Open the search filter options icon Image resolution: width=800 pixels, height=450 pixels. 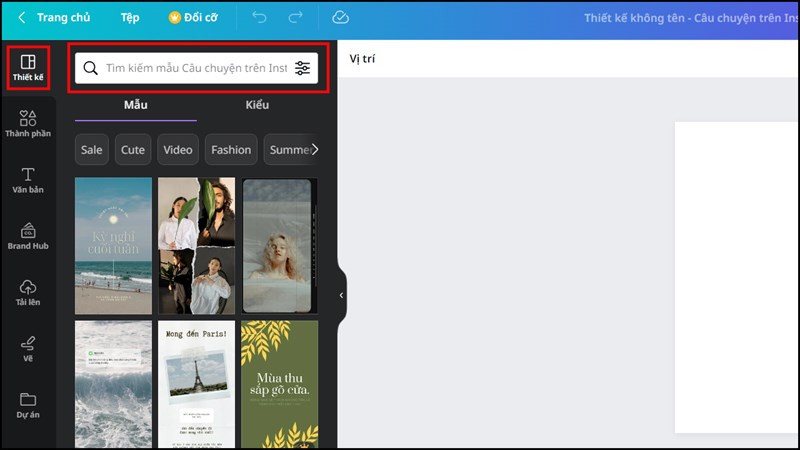[x=303, y=68]
